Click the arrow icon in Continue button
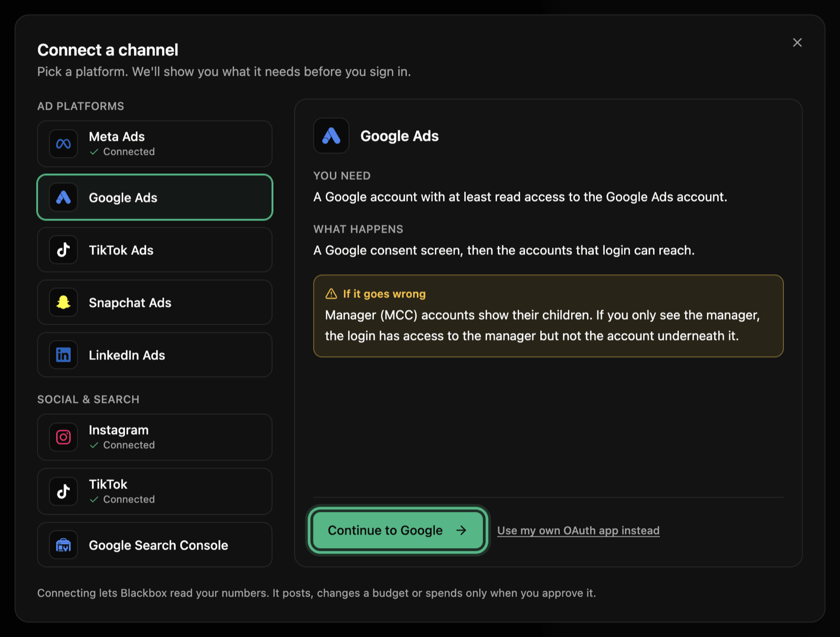This screenshot has width=840, height=637. (x=461, y=530)
